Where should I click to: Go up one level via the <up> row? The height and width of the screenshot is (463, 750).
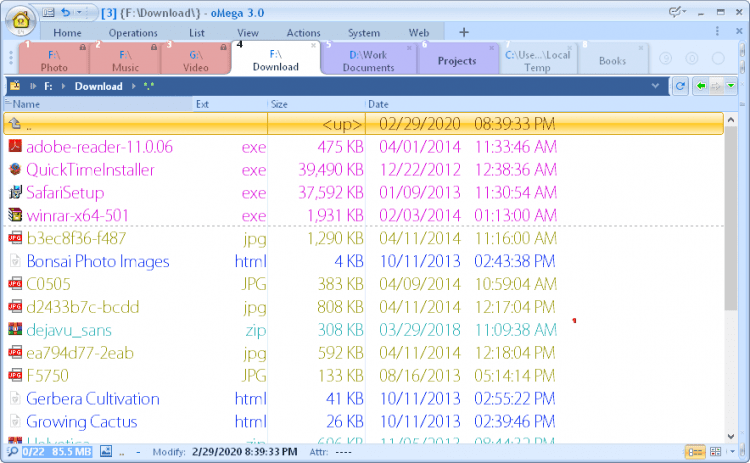tap(364, 124)
